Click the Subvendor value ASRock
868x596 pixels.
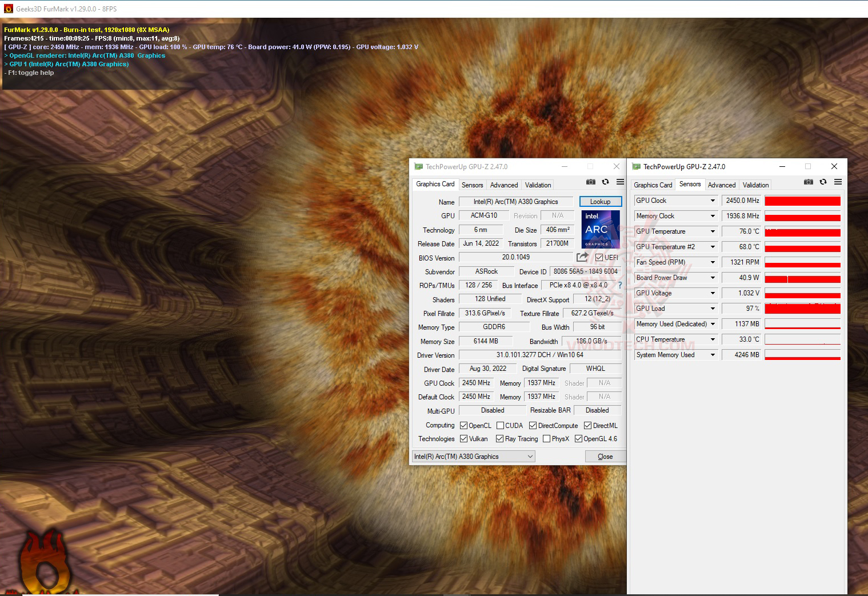(486, 271)
